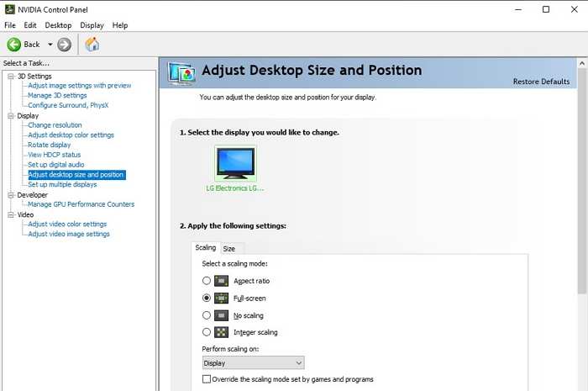Open the Edit menu

(30, 25)
